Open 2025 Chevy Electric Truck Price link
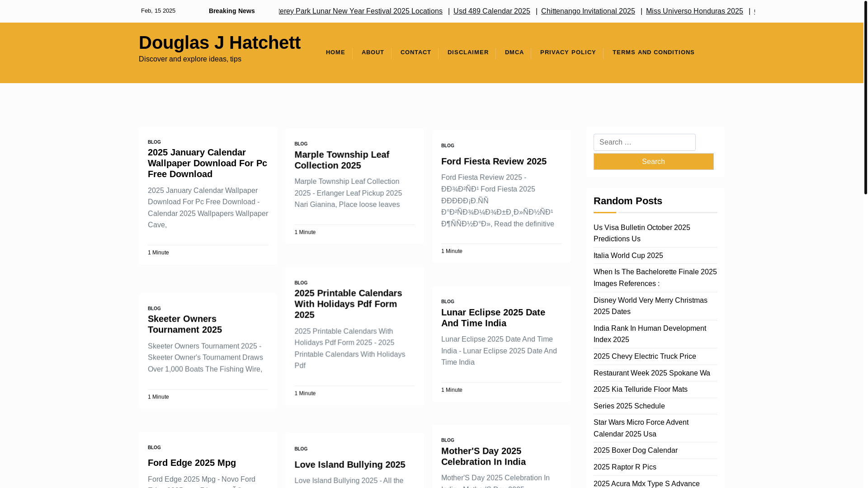This screenshot has height=488, width=868. coord(644,357)
